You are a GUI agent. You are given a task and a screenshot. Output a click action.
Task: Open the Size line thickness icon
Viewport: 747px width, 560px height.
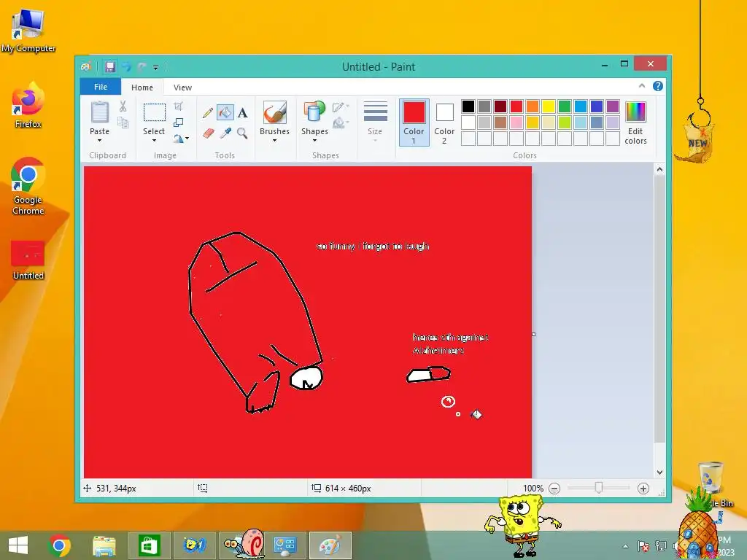376,113
